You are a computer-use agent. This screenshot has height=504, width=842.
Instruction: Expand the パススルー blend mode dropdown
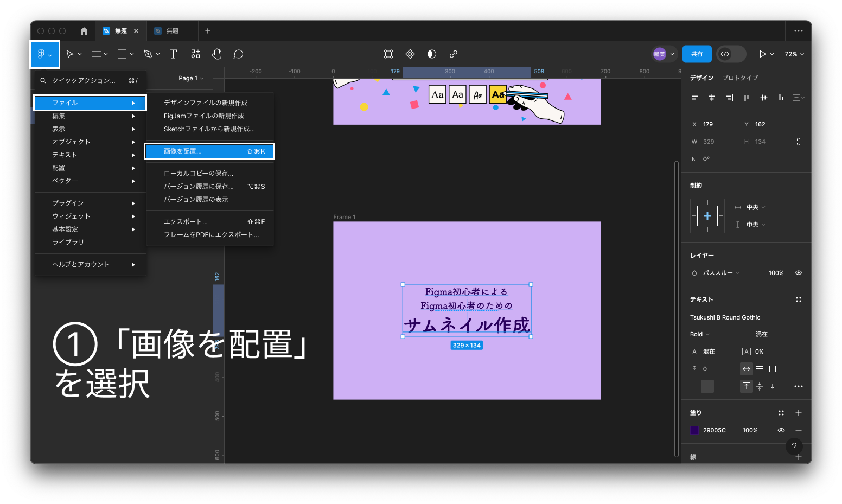point(721,273)
